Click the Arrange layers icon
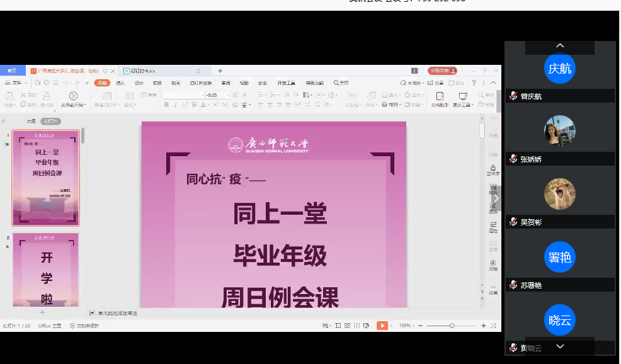 (x=385, y=105)
